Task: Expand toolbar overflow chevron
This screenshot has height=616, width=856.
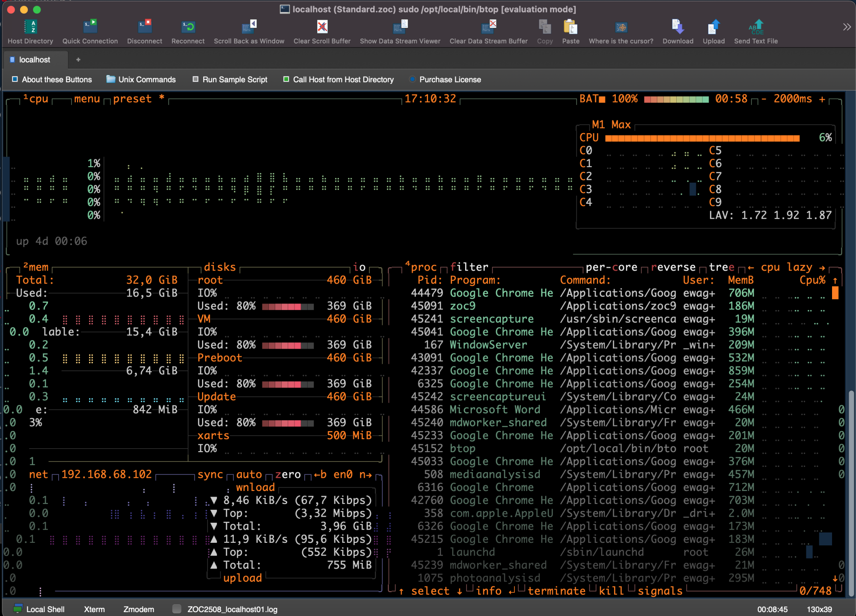Action: (847, 27)
